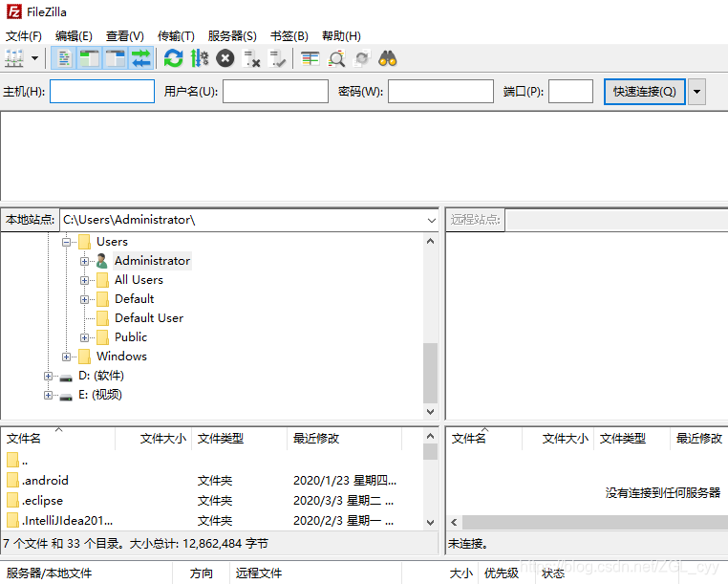
Task: Toggle local directory tree display
Action: click(90, 58)
